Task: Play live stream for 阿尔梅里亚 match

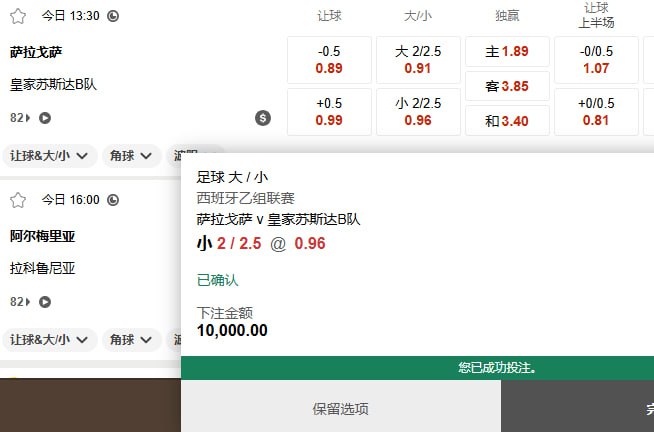Action: pyautogui.click(x=45, y=302)
